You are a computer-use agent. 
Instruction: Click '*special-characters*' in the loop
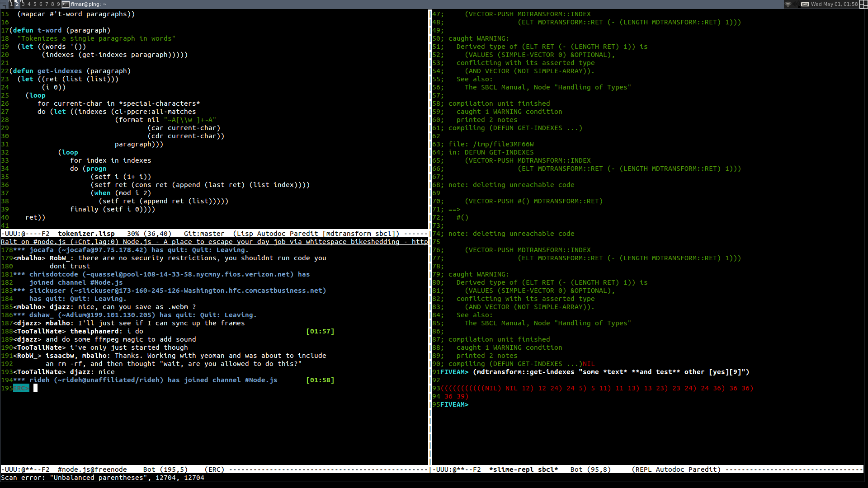(160, 103)
